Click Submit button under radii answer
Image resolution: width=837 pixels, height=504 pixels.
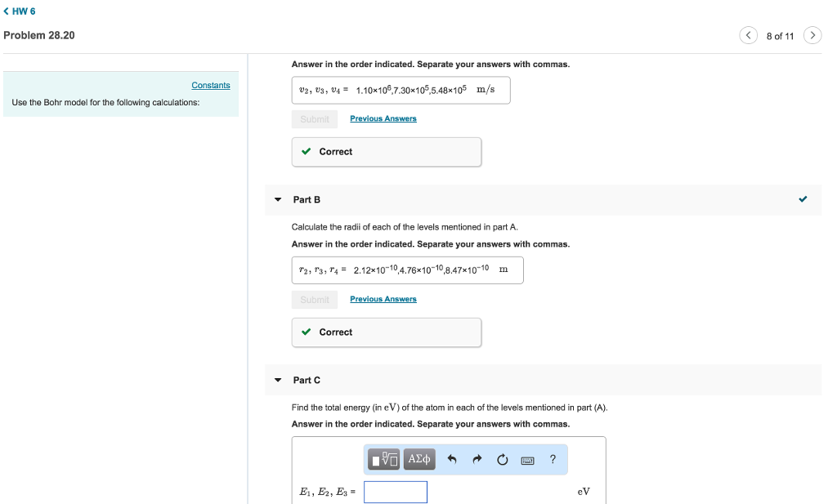point(315,300)
